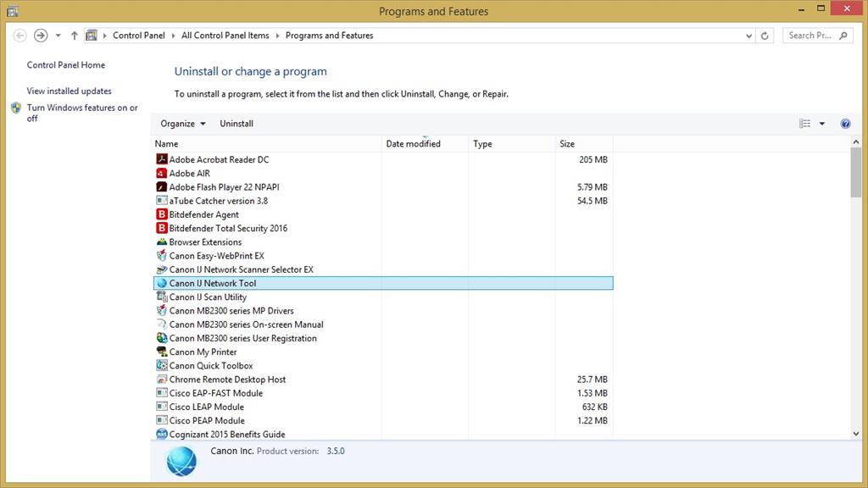The height and width of the screenshot is (488, 868).
Task: Click the Bitdefender Total Security 2016 icon
Action: 162,228
